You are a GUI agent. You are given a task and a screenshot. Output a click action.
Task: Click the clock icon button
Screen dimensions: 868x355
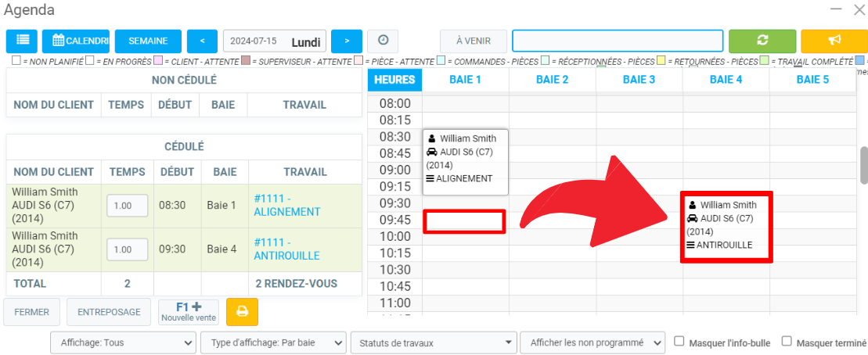383,41
